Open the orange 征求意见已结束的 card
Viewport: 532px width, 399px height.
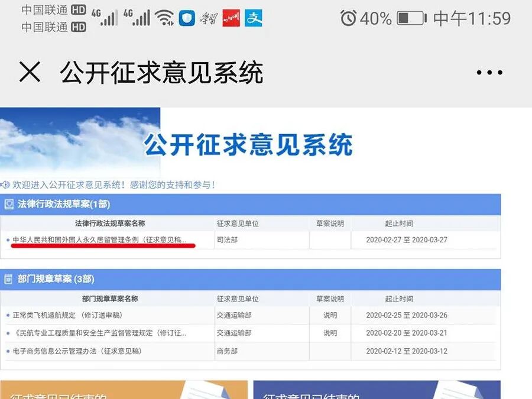[124, 390]
